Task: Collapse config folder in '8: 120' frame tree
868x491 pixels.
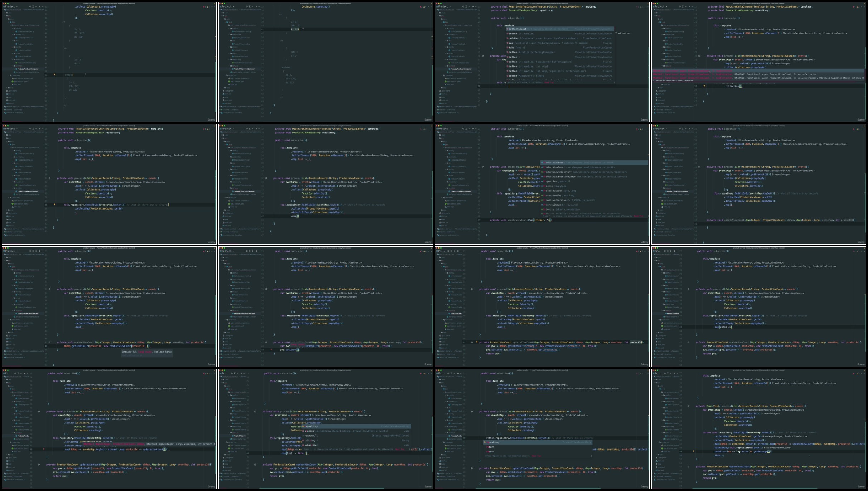Action: (x=229, y=28)
